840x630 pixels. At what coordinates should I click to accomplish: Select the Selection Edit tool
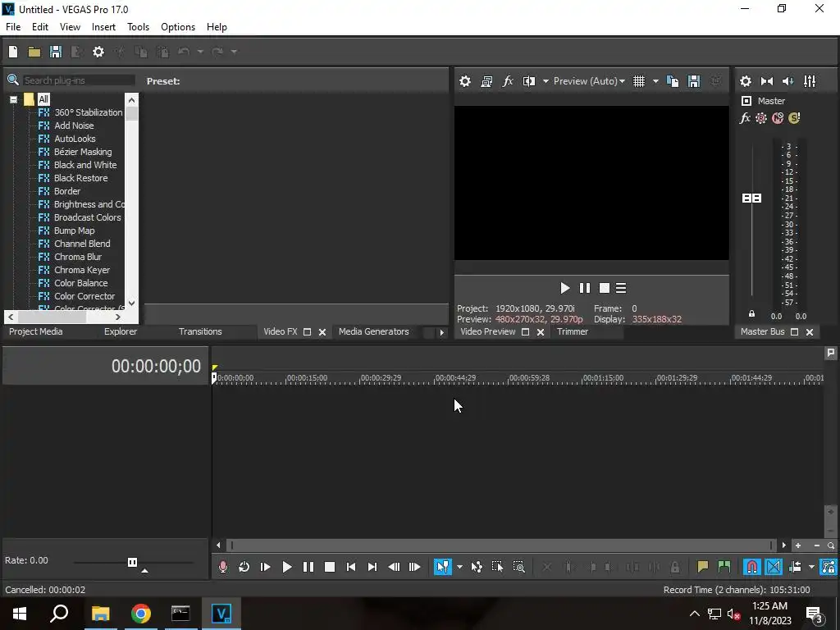pos(497,567)
